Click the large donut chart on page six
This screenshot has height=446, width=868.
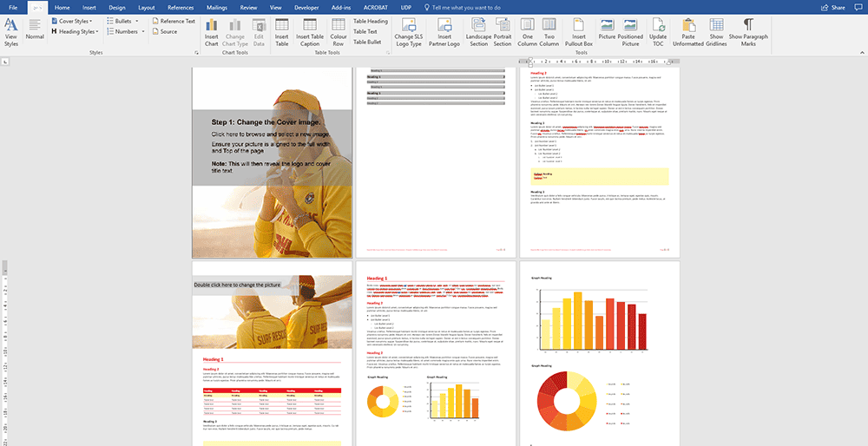(567, 401)
